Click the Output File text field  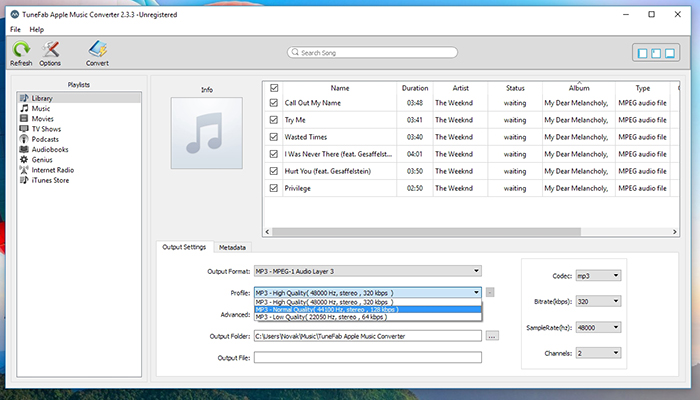point(368,357)
